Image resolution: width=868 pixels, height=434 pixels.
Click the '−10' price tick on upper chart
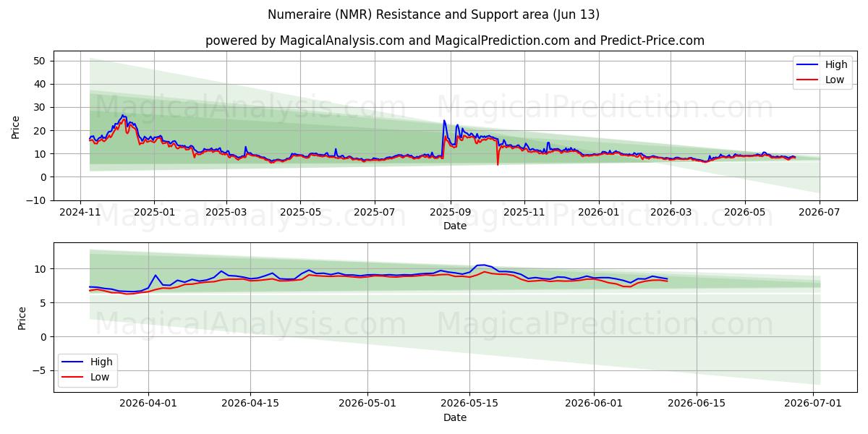[37, 200]
